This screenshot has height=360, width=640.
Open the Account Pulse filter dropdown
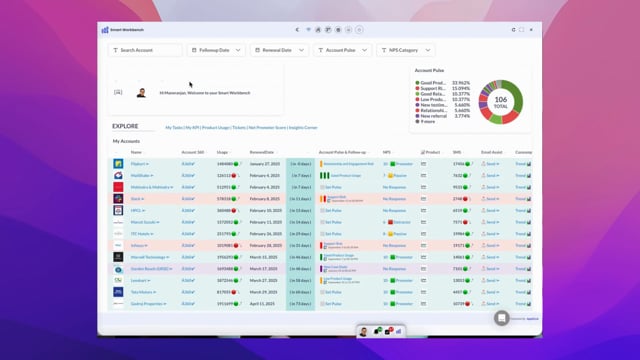click(342, 50)
